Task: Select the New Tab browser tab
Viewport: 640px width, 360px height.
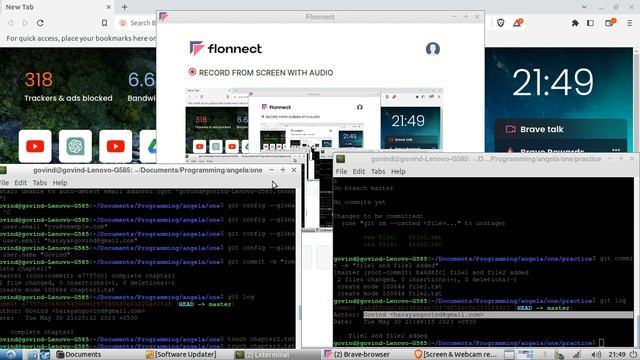Action: click(57, 7)
